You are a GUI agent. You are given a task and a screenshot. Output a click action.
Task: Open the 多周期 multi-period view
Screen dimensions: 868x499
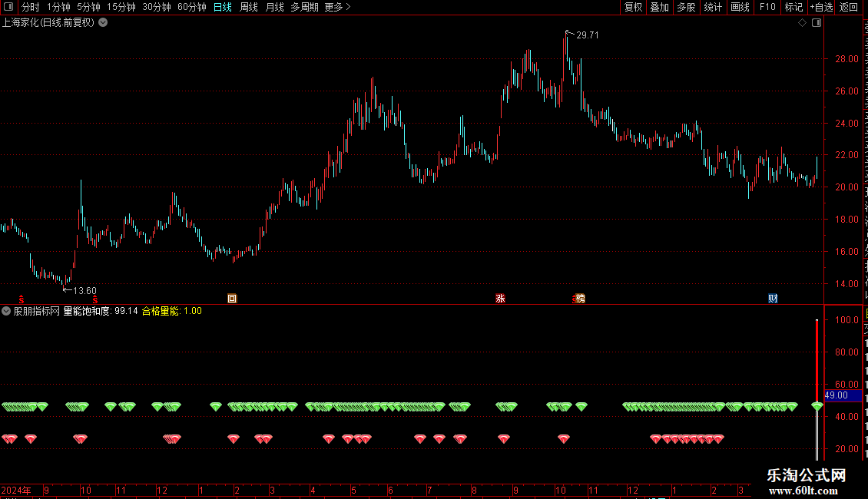pyautogui.click(x=304, y=7)
